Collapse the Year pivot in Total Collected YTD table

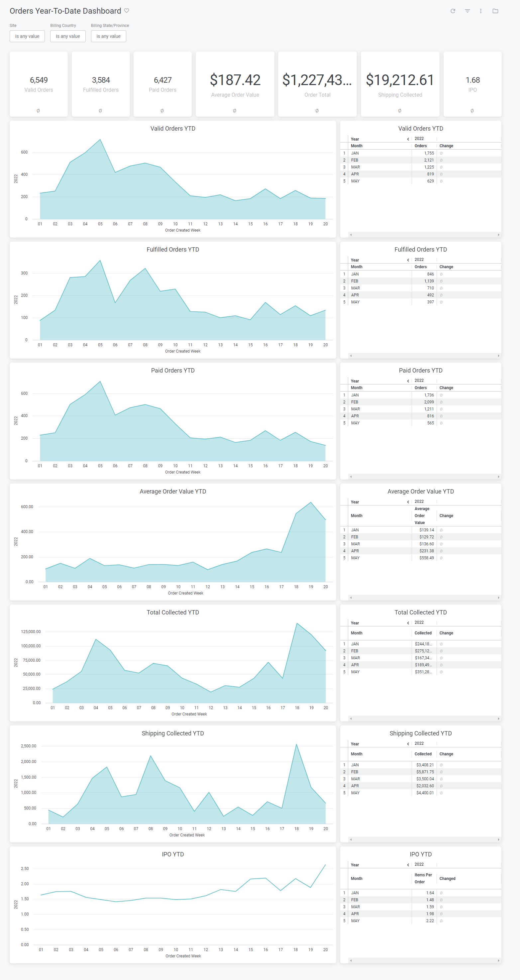pos(408,623)
